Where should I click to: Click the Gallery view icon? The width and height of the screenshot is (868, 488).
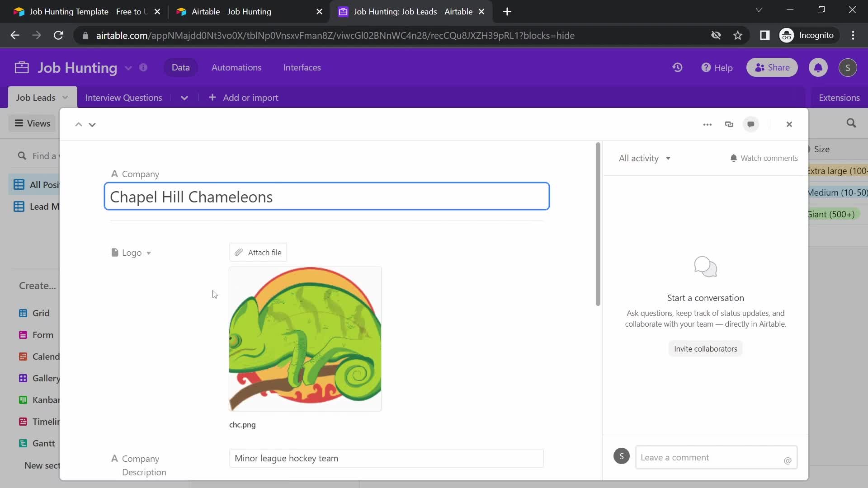coord(23,378)
